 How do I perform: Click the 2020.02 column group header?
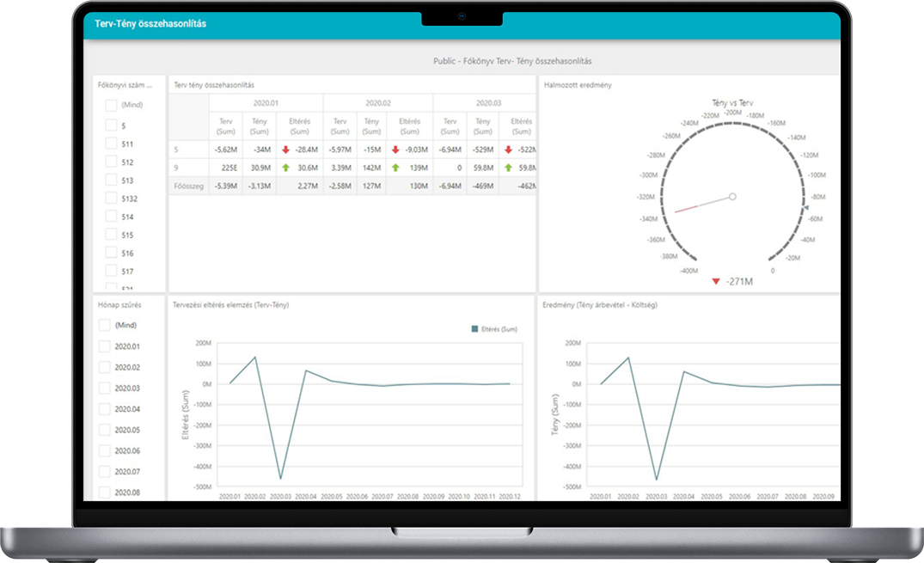tap(378, 103)
